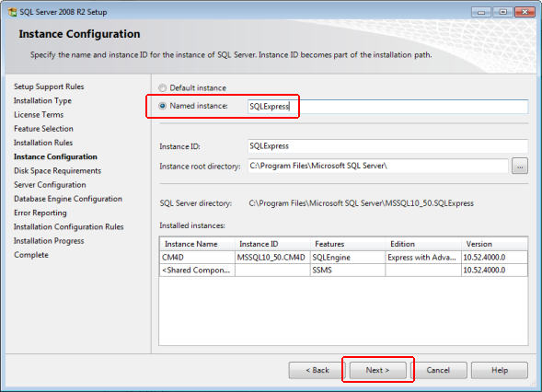
Task: Click the SQL Server directory path text
Action: [x=362, y=203]
